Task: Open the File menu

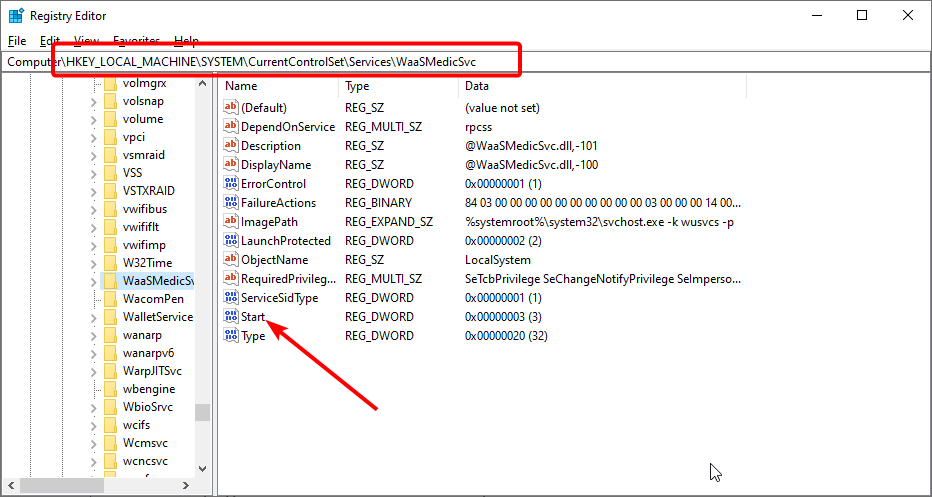Action: click(x=17, y=41)
